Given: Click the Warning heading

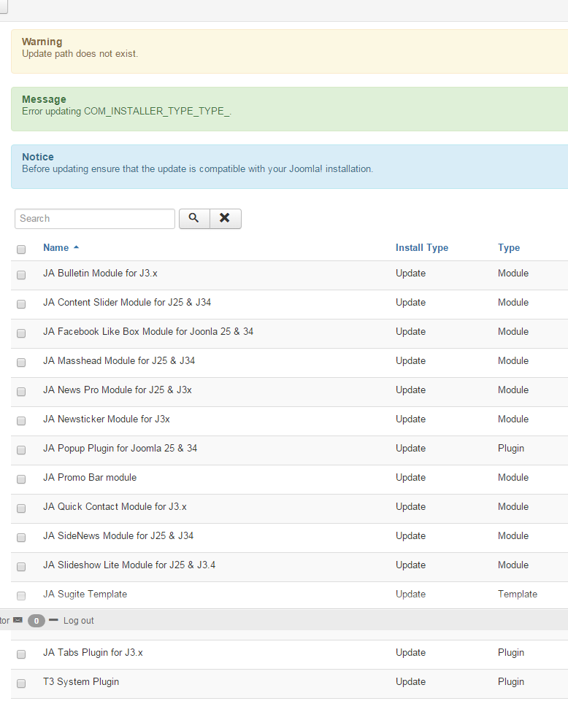Looking at the screenshot, I should (x=42, y=42).
